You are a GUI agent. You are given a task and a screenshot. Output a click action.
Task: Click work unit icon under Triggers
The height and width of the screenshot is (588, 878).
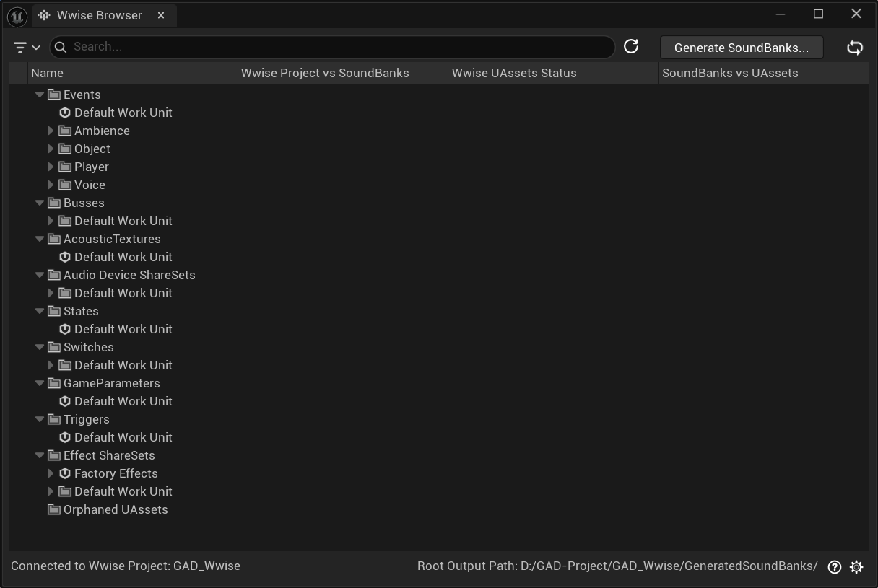tap(65, 437)
